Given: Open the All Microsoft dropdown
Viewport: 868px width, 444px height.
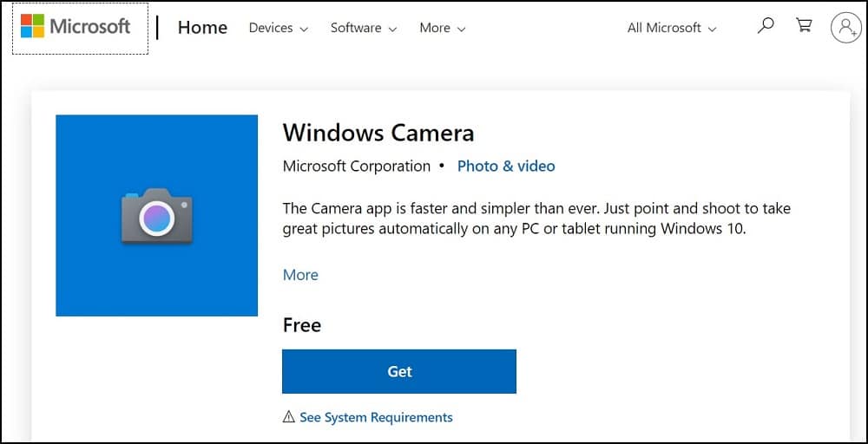Looking at the screenshot, I should pos(672,28).
